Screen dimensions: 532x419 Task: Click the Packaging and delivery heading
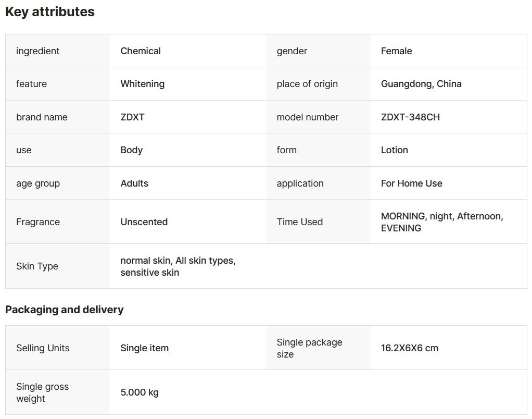(65, 310)
